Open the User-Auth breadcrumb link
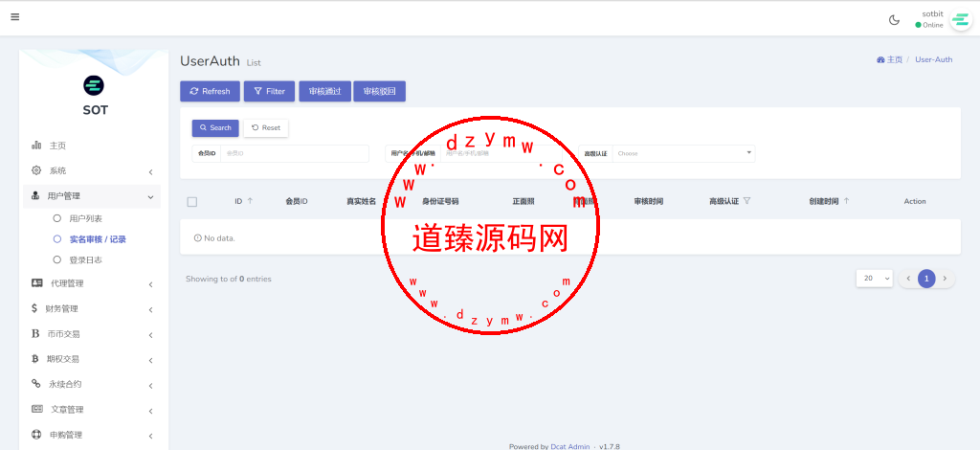Image resolution: width=980 pixels, height=450 pixels. pyautogui.click(x=934, y=59)
